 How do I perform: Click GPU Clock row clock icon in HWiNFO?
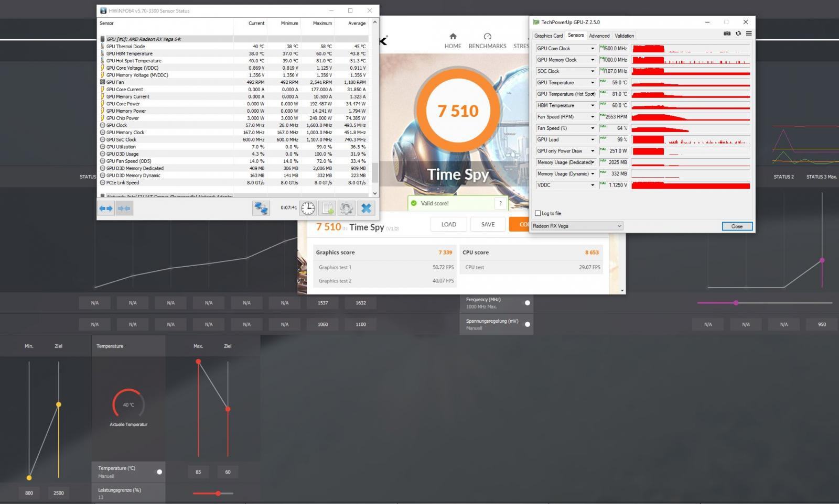tap(102, 125)
